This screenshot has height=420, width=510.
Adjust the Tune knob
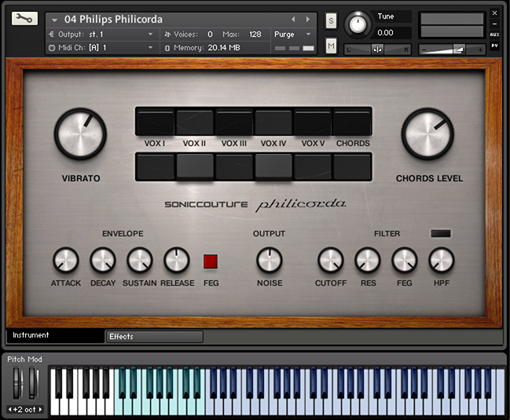357,24
